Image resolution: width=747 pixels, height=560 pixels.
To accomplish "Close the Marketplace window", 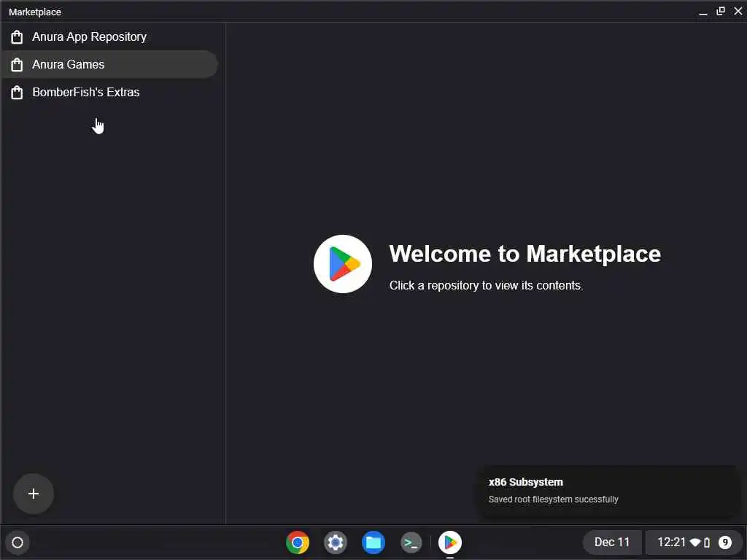I will point(738,11).
